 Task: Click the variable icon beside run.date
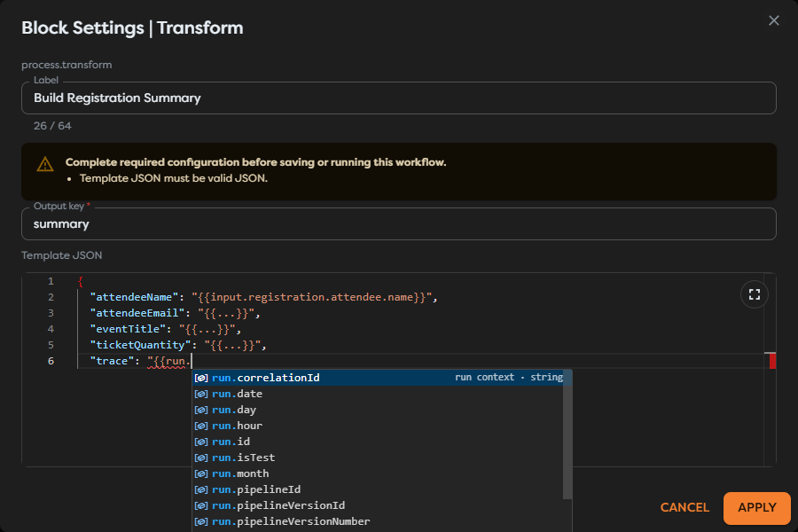(x=201, y=394)
